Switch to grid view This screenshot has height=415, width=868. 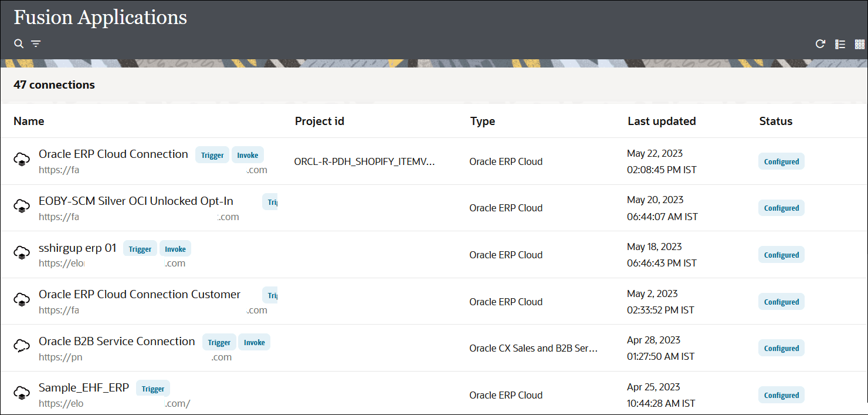point(860,44)
